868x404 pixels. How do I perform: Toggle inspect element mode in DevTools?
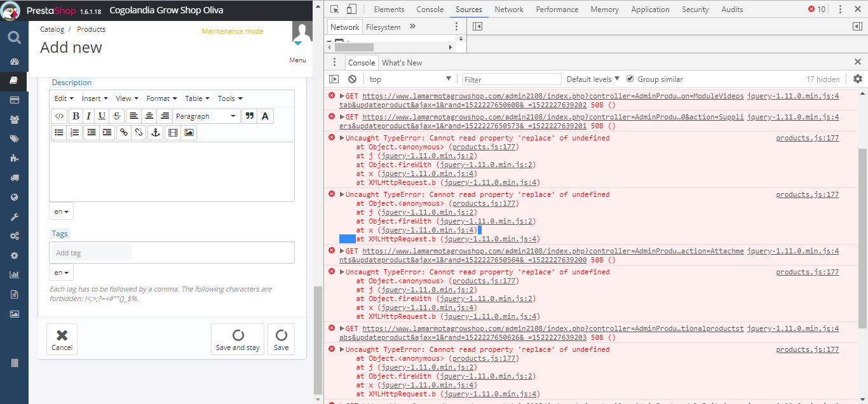[x=334, y=10]
